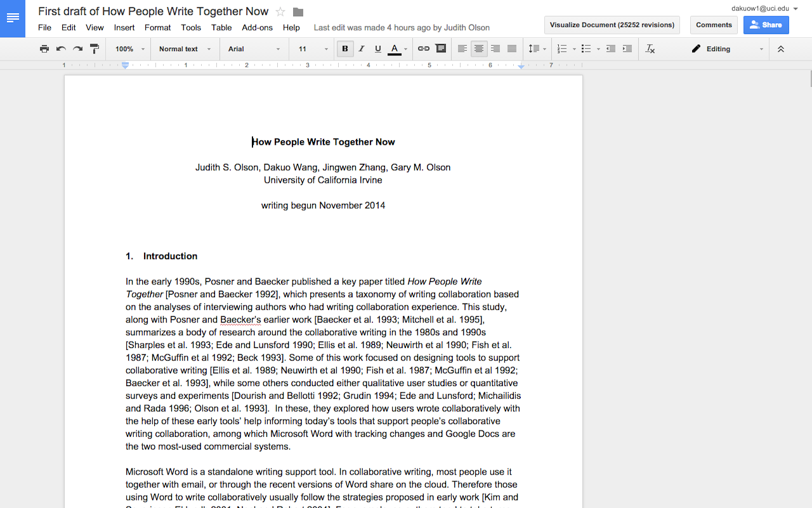Screen dimensions: 812x508
Task: Open the Normal text style dropdown
Action: (185, 49)
